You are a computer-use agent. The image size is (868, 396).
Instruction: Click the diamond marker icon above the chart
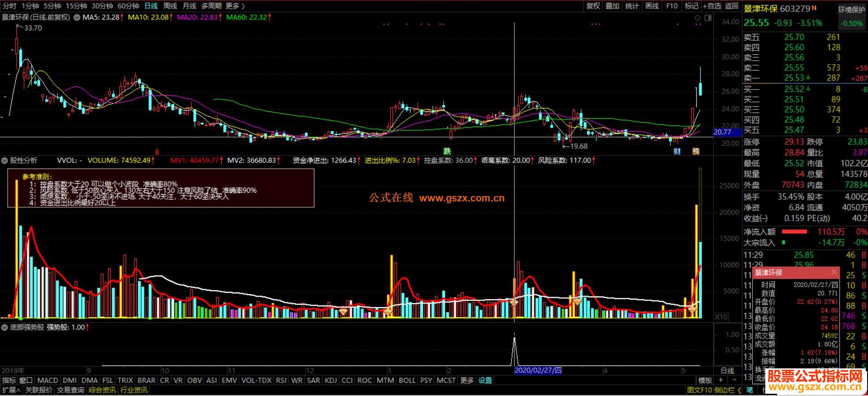tap(697, 18)
